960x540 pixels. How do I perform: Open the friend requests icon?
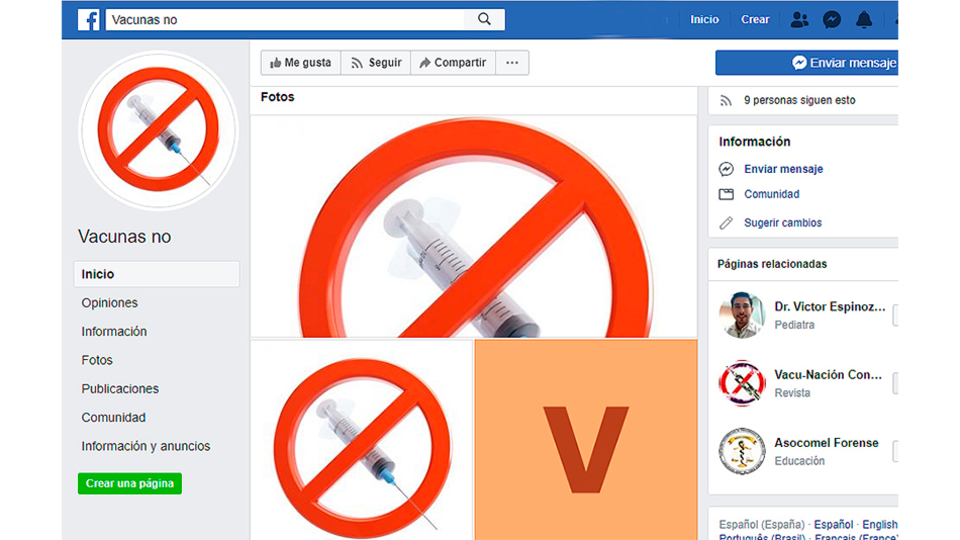(799, 20)
